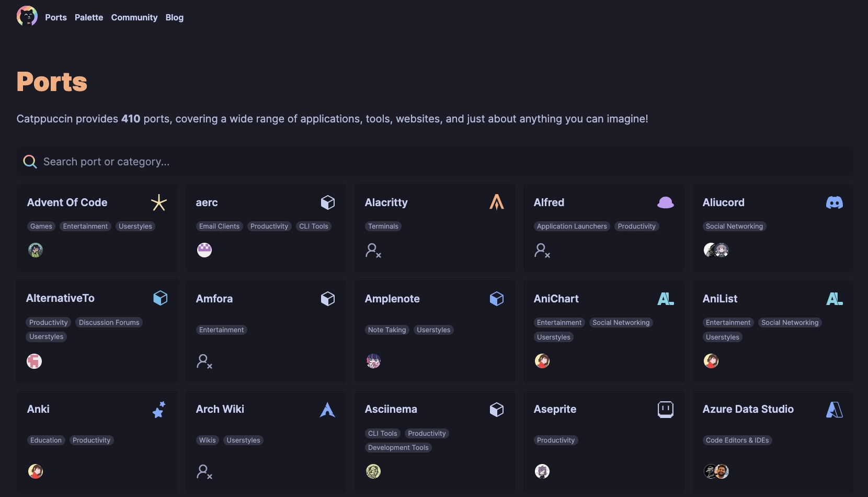Image resolution: width=868 pixels, height=497 pixels.
Task: Select the Wikis tag on Arch Wiki
Action: (x=208, y=440)
